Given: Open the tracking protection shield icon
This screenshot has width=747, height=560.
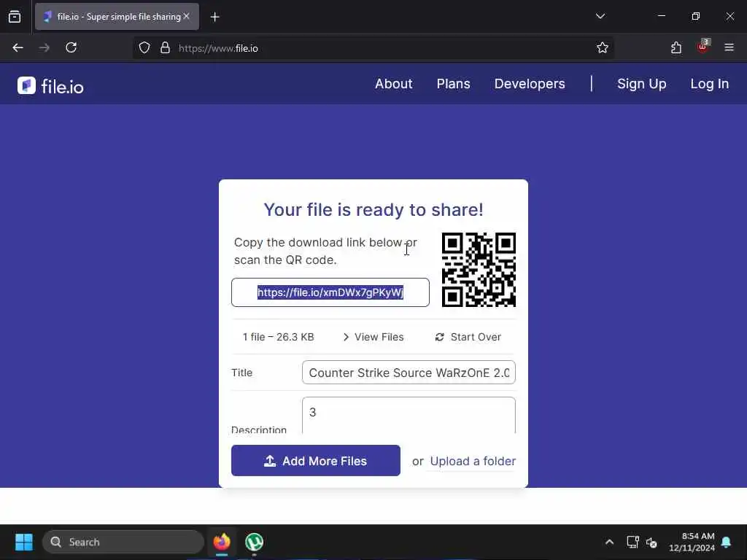Looking at the screenshot, I should coord(144,47).
